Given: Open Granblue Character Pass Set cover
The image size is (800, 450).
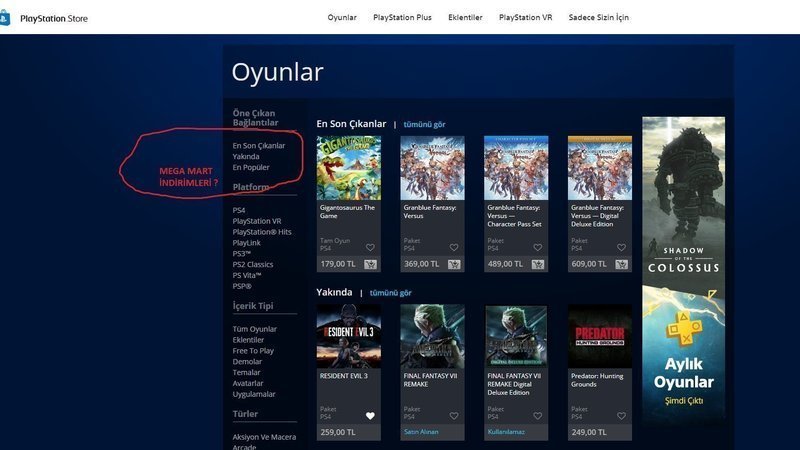Looking at the screenshot, I should coord(516,168).
